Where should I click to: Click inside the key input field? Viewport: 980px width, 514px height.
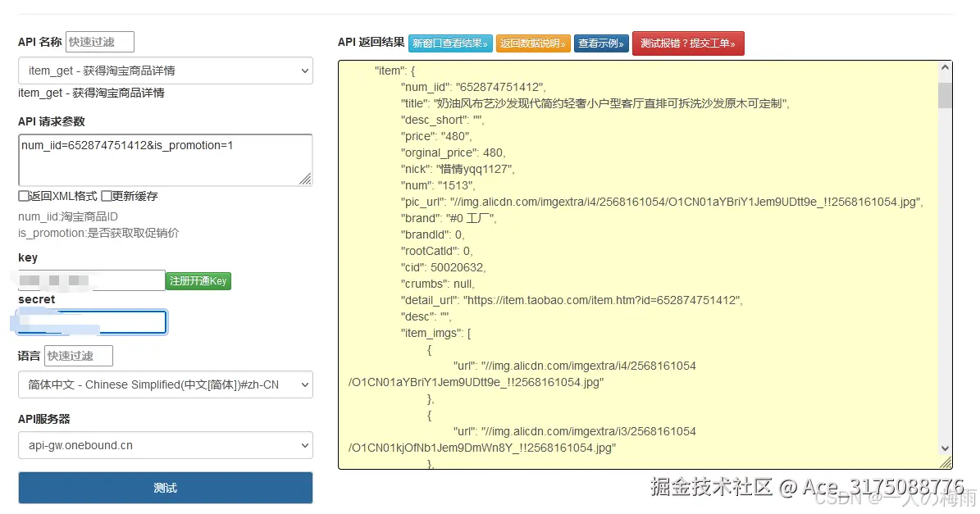click(x=90, y=280)
